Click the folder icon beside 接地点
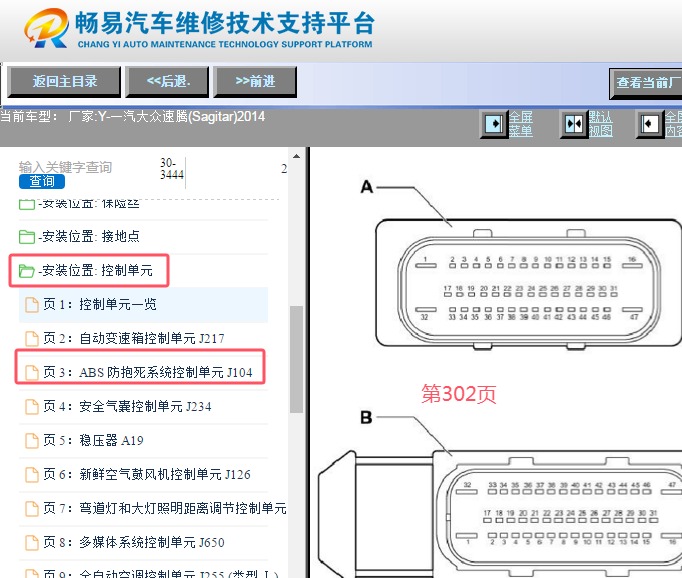The height and width of the screenshot is (578, 682). point(27,237)
